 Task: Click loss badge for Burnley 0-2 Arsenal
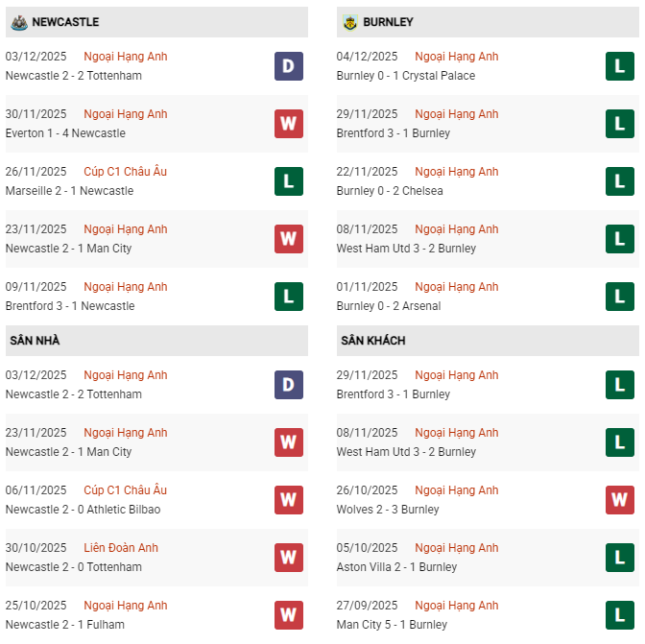pyautogui.click(x=620, y=297)
